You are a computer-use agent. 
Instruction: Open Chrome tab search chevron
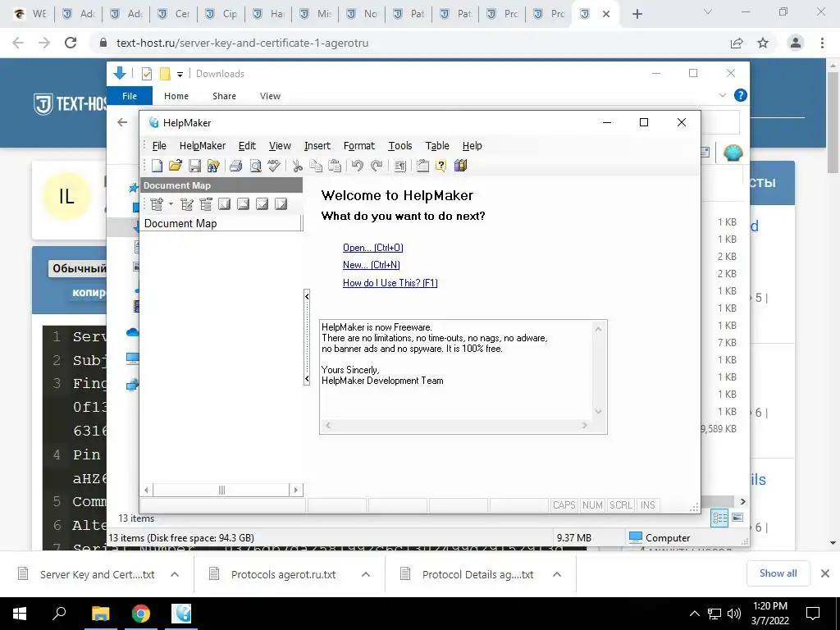coord(708,11)
